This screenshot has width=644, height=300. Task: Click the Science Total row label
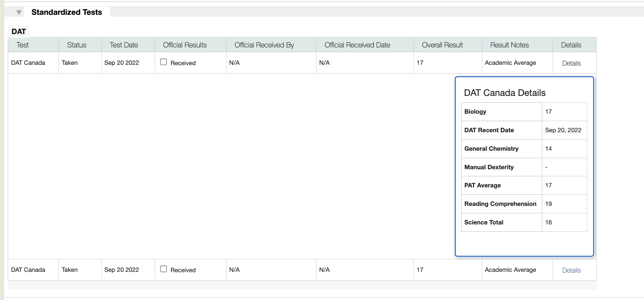click(x=484, y=222)
